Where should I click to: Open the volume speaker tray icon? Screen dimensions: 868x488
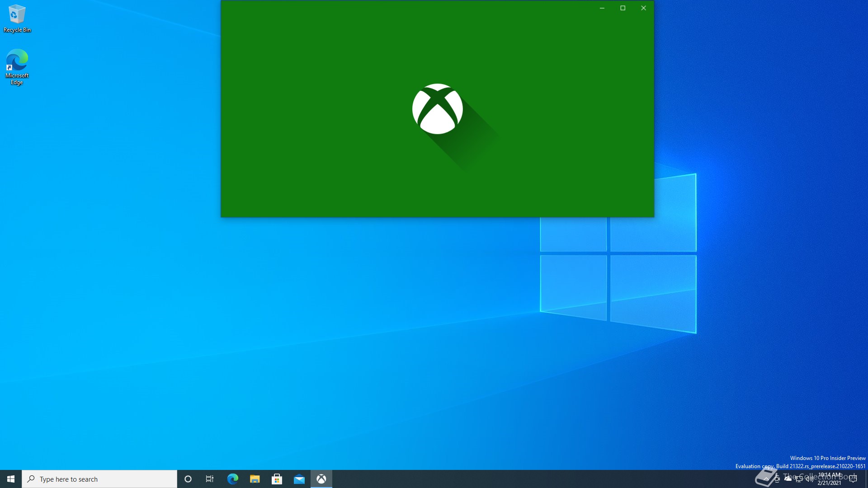[x=809, y=479]
